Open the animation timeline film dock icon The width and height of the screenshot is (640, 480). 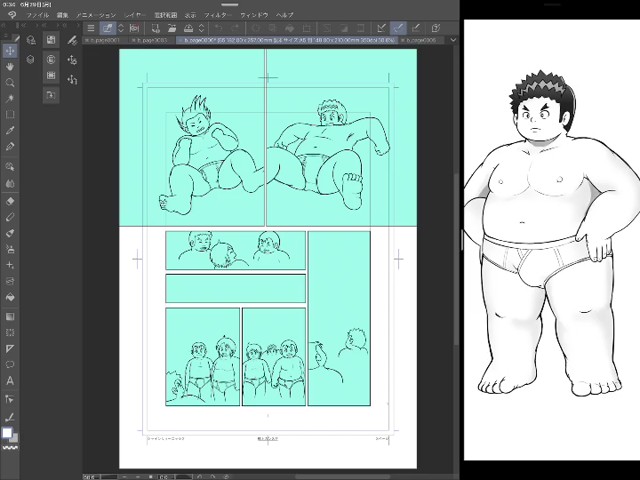51,75
